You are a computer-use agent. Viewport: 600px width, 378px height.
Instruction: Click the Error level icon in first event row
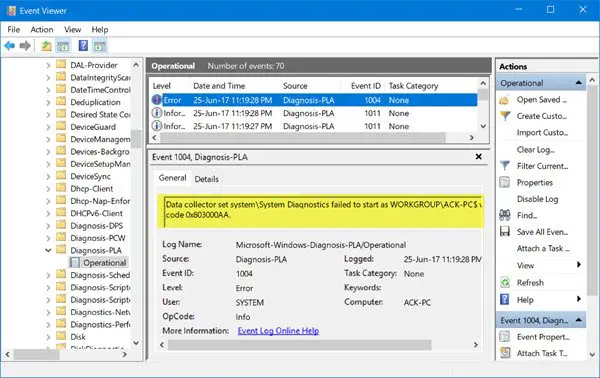coord(157,100)
